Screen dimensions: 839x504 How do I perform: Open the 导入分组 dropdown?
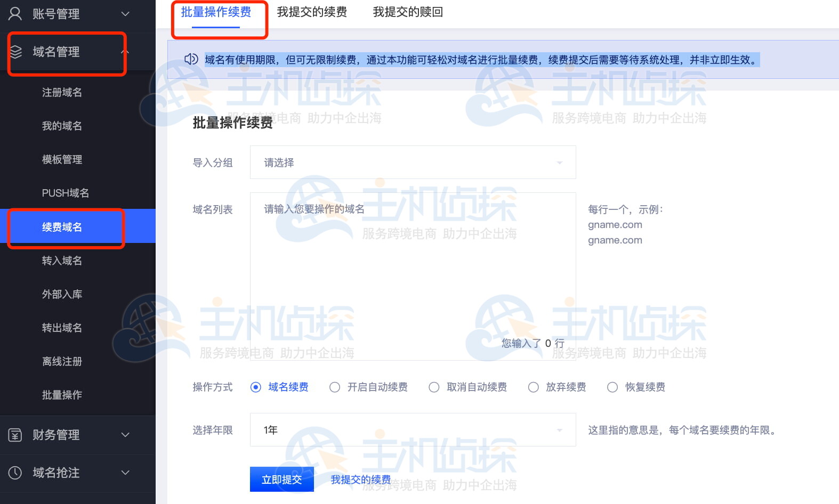pos(413,162)
